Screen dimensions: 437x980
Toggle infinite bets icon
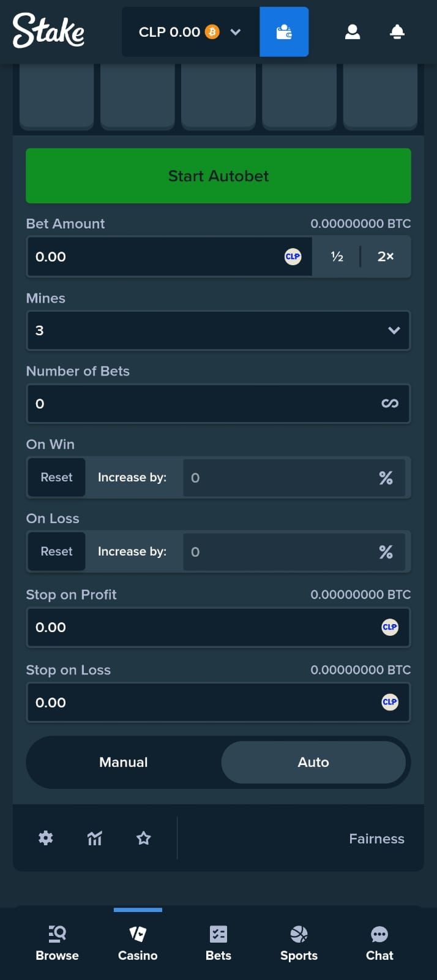click(390, 404)
